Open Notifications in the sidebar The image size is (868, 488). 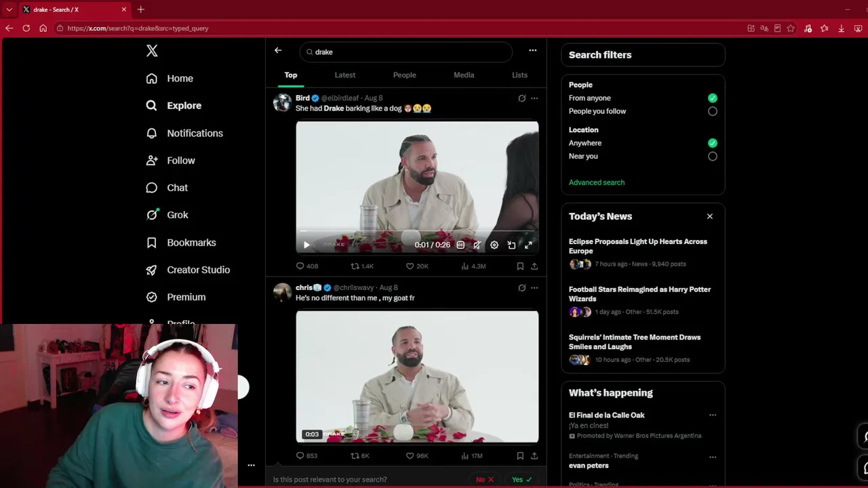pyautogui.click(x=184, y=134)
